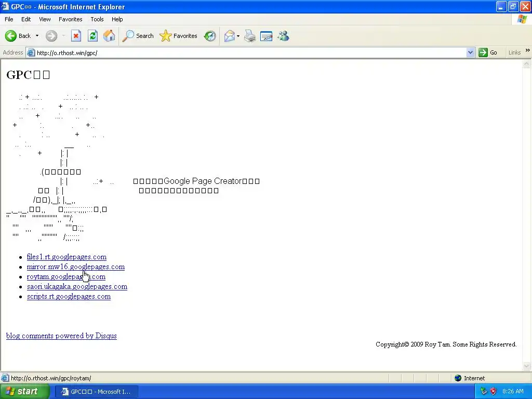Open the File menu
The height and width of the screenshot is (399, 532).
click(x=9, y=19)
